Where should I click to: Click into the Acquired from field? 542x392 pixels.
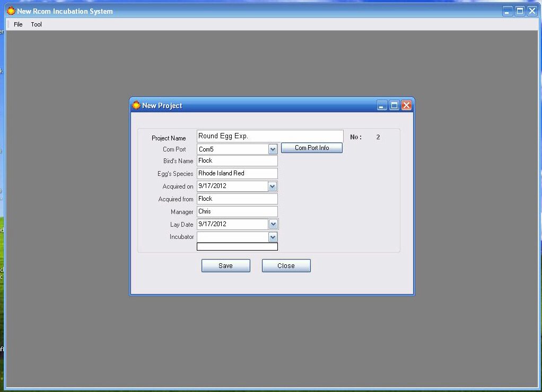(x=237, y=199)
